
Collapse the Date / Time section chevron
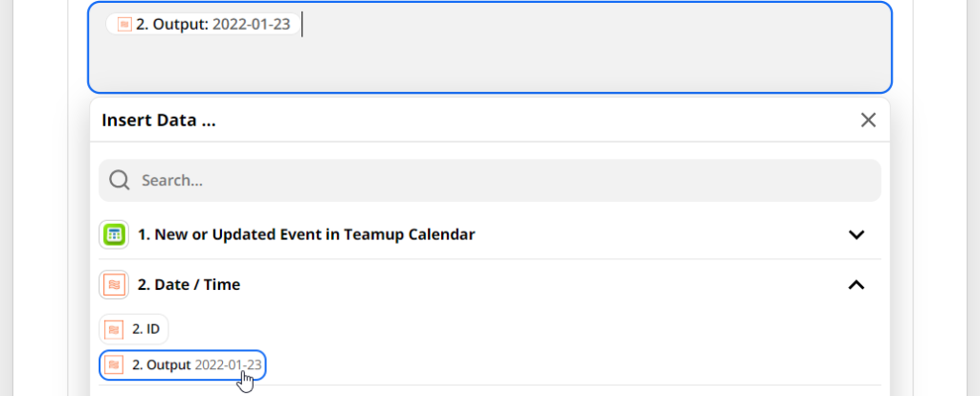(x=857, y=284)
